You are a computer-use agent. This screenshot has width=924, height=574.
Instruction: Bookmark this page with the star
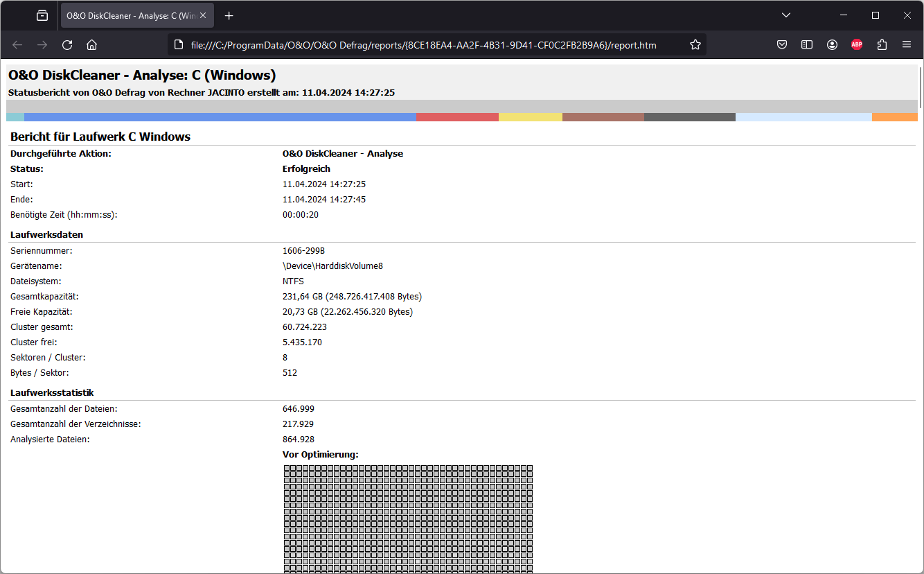(695, 45)
